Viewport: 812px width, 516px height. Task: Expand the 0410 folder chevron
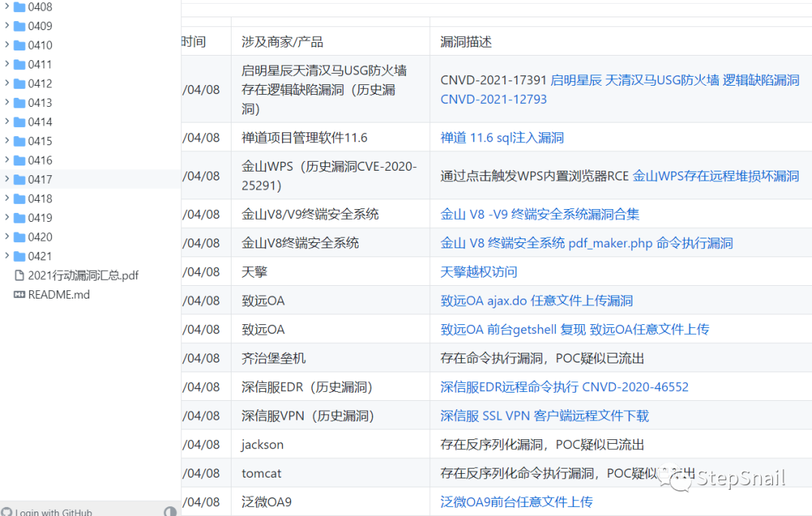coord(7,44)
